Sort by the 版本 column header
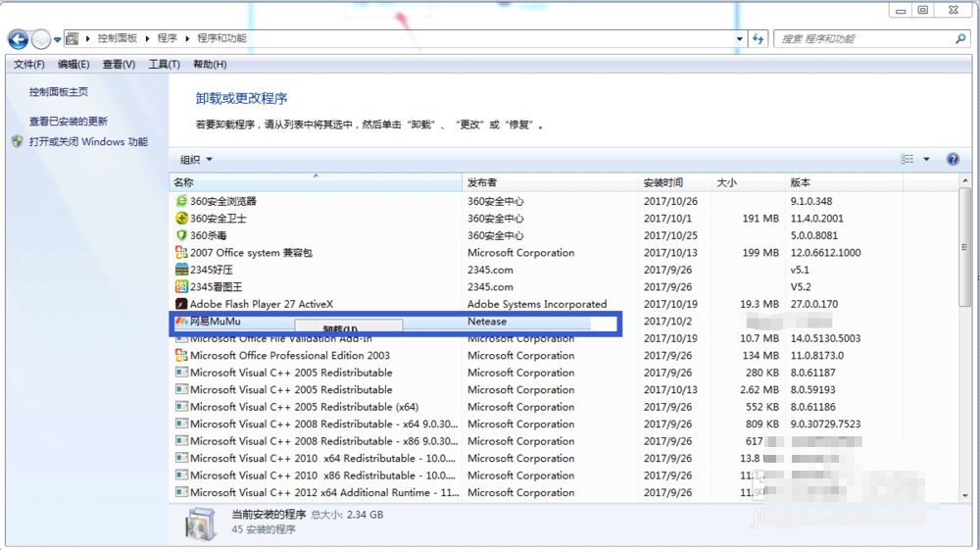980x550 pixels. click(844, 182)
